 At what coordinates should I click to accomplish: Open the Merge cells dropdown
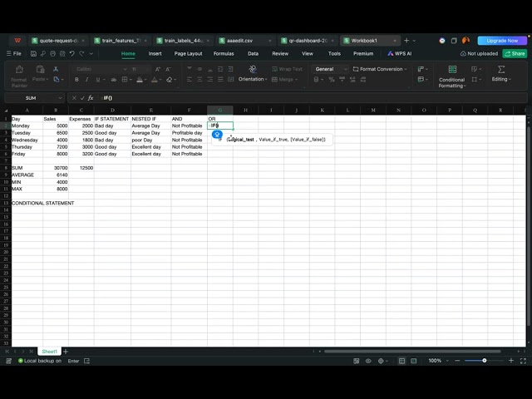285,80
